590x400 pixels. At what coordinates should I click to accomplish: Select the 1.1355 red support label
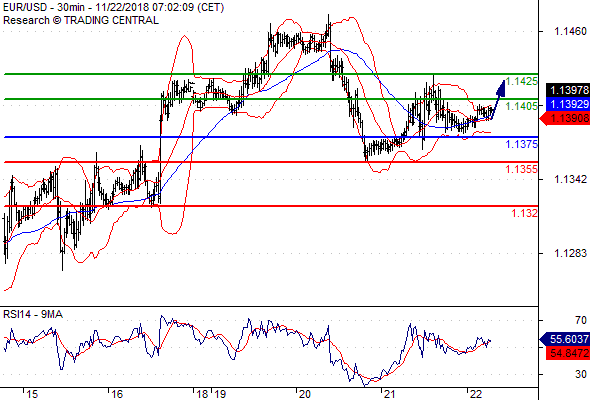click(x=522, y=169)
